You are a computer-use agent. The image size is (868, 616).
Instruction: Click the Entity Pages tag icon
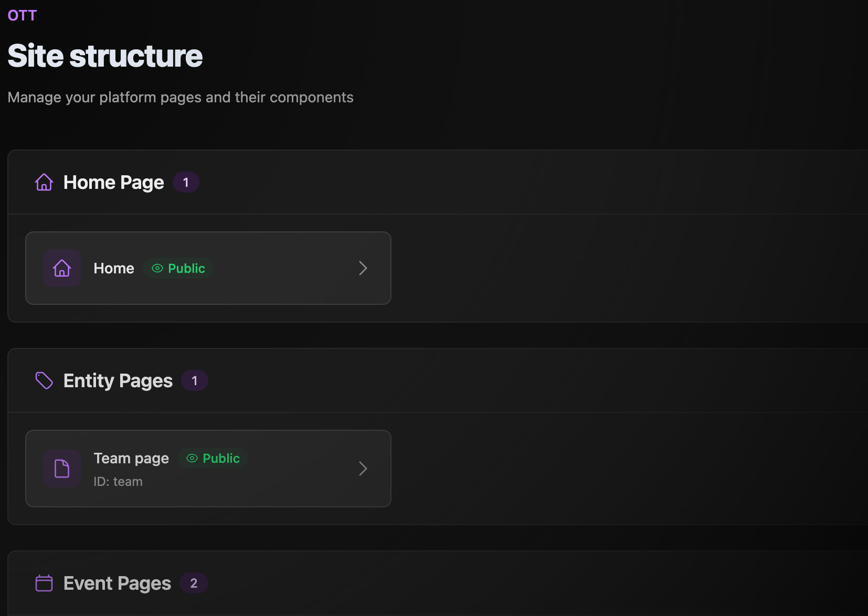[x=44, y=380]
